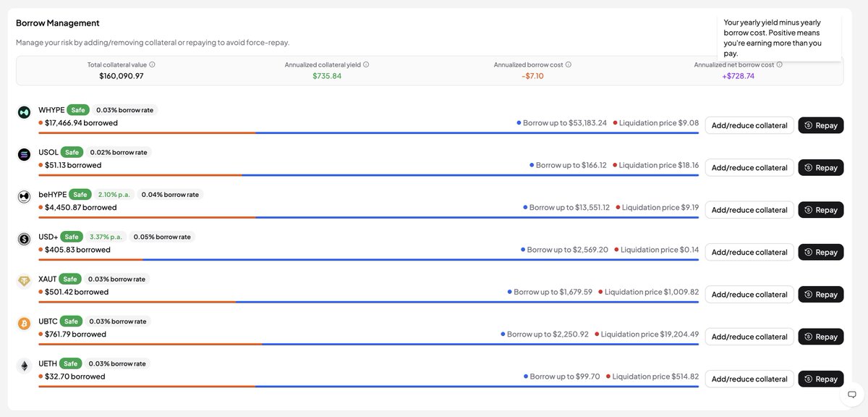Screen dimensions: 868x417
Task: Repay the XAUT loan
Action: pos(821,295)
